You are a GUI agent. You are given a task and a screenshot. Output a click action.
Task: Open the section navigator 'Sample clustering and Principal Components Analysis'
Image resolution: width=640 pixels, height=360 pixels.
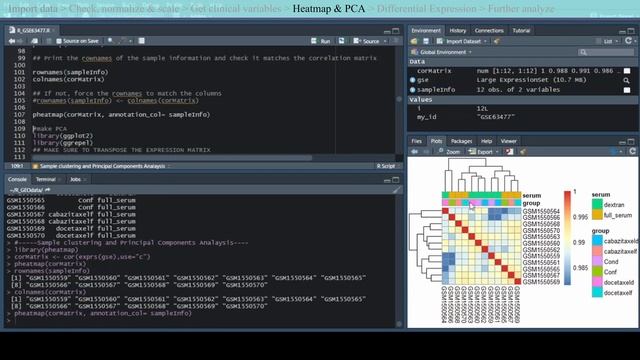pos(102,166)
